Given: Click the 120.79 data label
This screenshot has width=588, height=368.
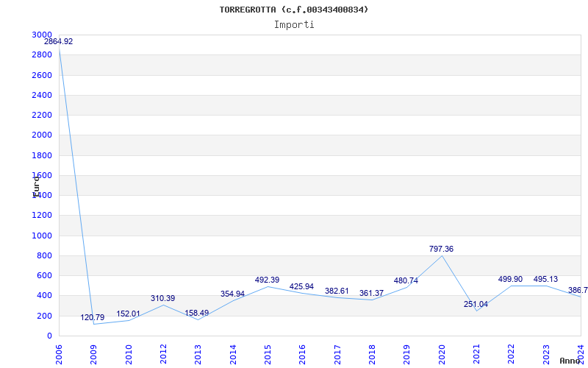Looking at the screenshot, I should [x=93, y=318].
